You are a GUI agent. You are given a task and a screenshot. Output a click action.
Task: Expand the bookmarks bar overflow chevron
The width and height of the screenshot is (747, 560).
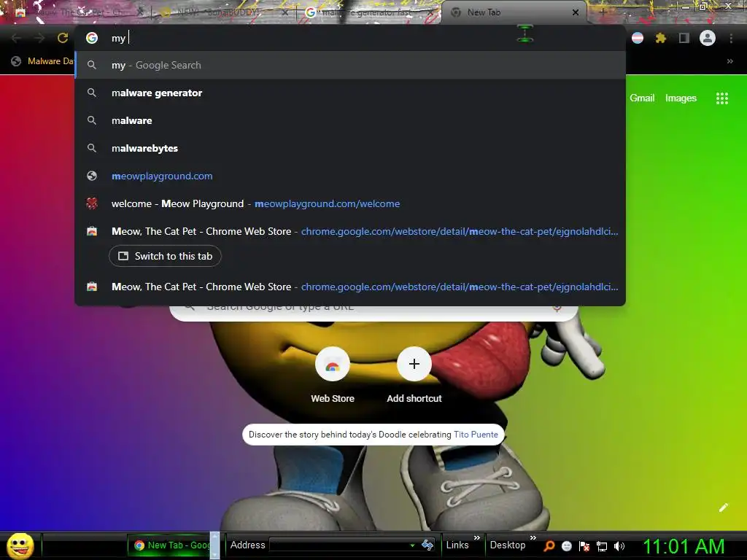click(x=729, y=61)
